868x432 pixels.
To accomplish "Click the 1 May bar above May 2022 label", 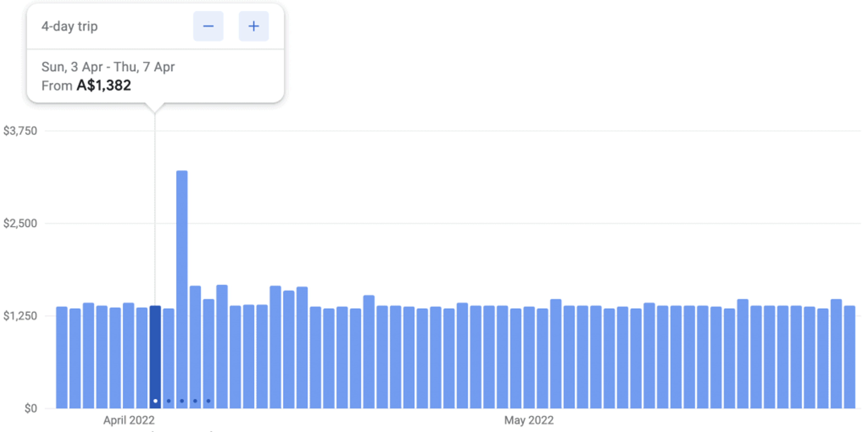I will (529, 357).
